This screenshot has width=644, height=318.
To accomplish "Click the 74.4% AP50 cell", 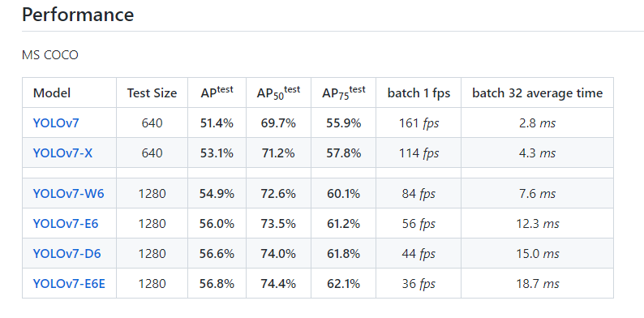I will coord(278,283).
